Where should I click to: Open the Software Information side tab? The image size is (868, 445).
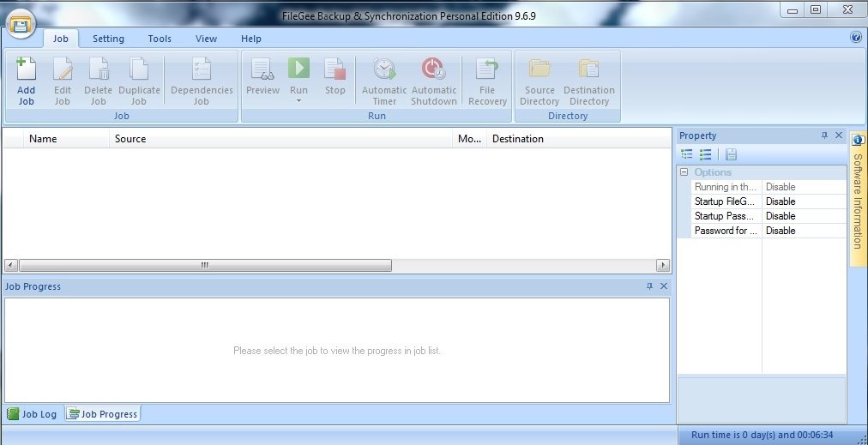(858, 201)
